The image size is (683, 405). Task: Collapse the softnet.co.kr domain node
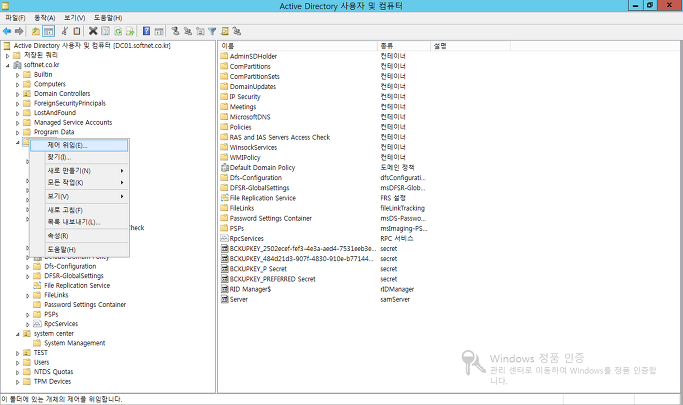coord(7,65)
